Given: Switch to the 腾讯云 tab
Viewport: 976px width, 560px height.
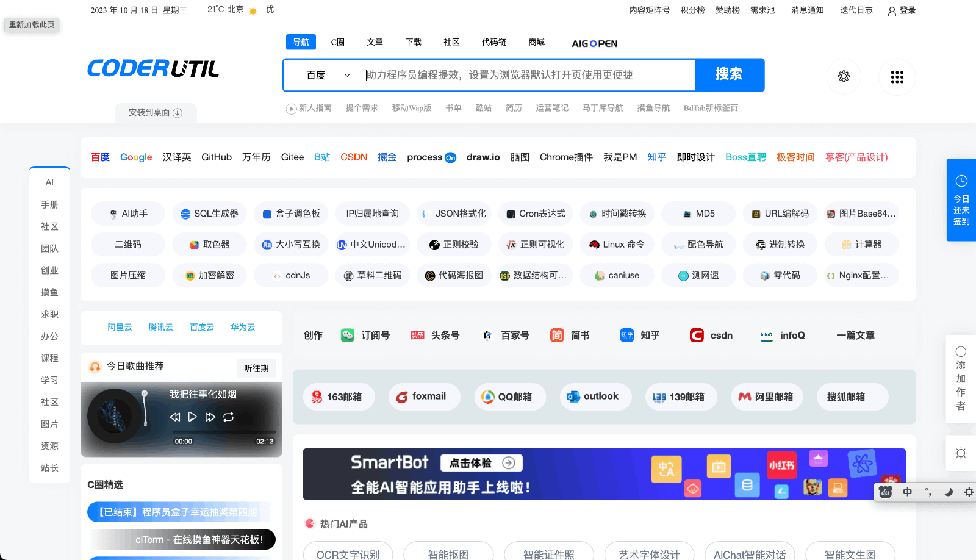Looking at the screenshot, I should (x=160, y=327).
